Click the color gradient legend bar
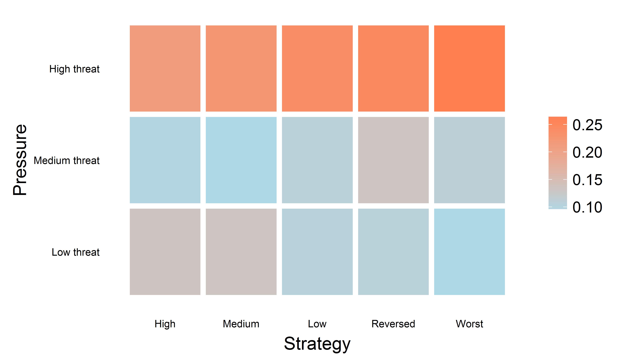This screenshot has height=364, width=619. (x=558, y=163)
